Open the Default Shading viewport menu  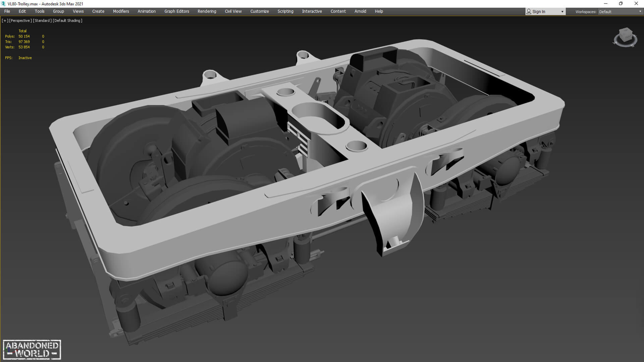(67, 20)
